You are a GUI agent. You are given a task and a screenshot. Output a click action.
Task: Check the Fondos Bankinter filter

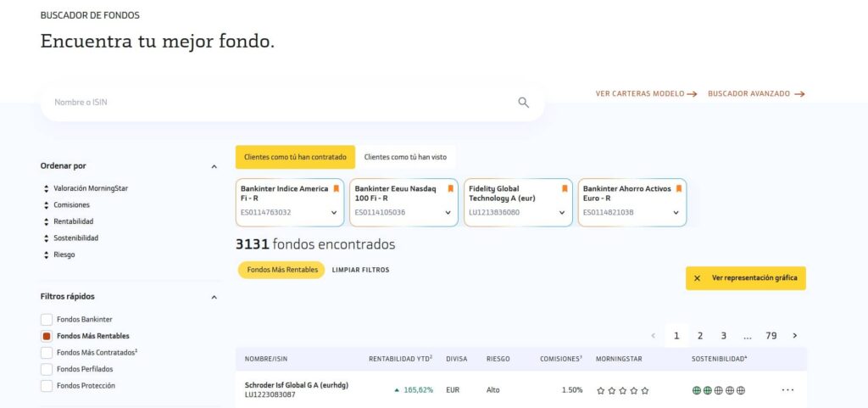pyautogui.click(x=47, y=320)
